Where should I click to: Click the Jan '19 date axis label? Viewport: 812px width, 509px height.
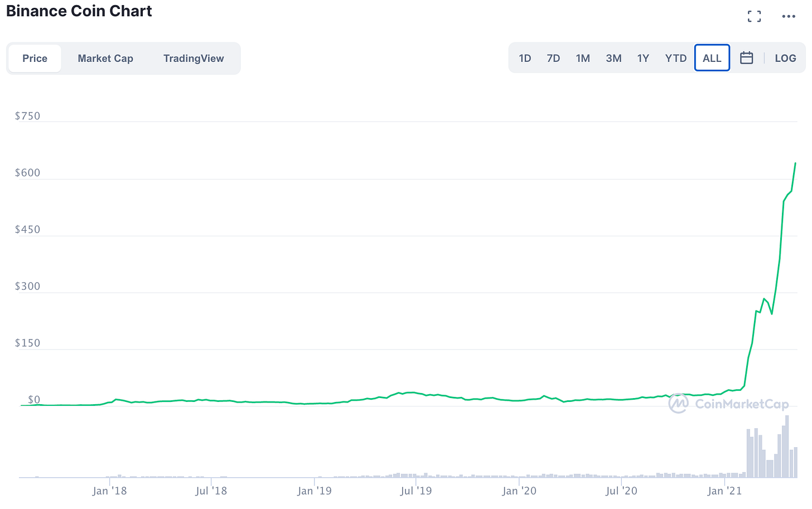tap(315, 491)
